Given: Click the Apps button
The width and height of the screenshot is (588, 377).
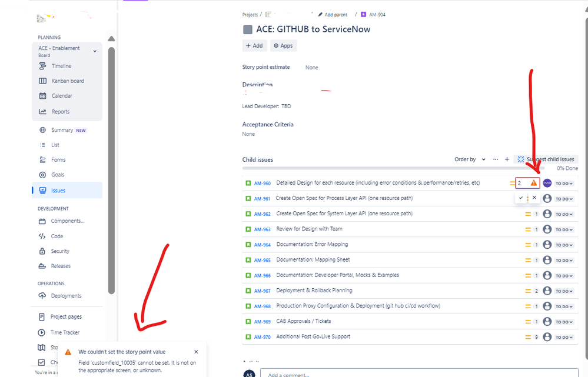Looking at the screenshot, I should click(x=284, y=46).
